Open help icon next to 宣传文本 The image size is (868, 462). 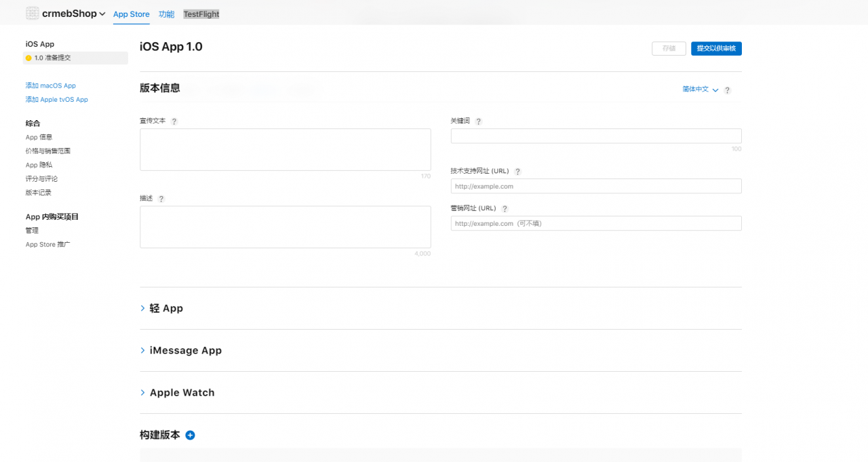tap(174, 121)
